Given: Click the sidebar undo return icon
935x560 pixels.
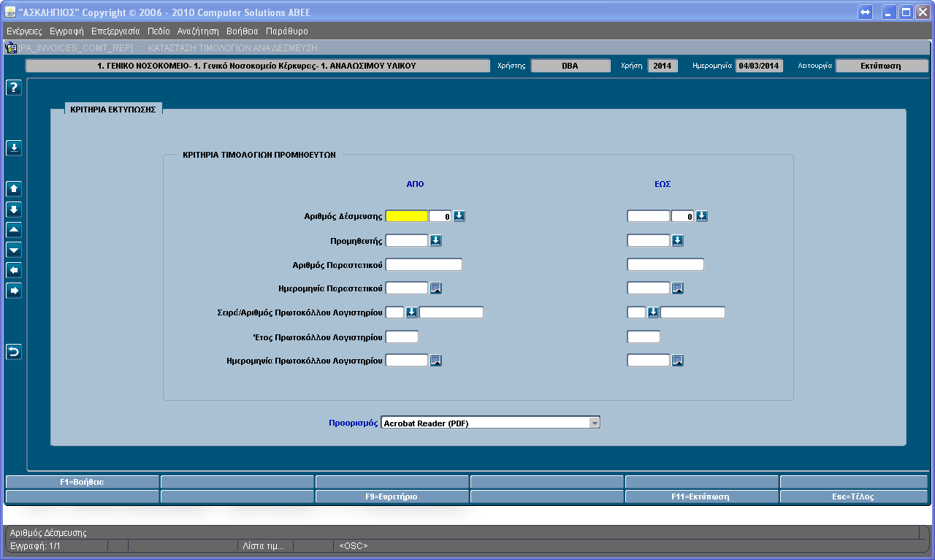Looking at the screenshot, I should click(x=14, y=352).
